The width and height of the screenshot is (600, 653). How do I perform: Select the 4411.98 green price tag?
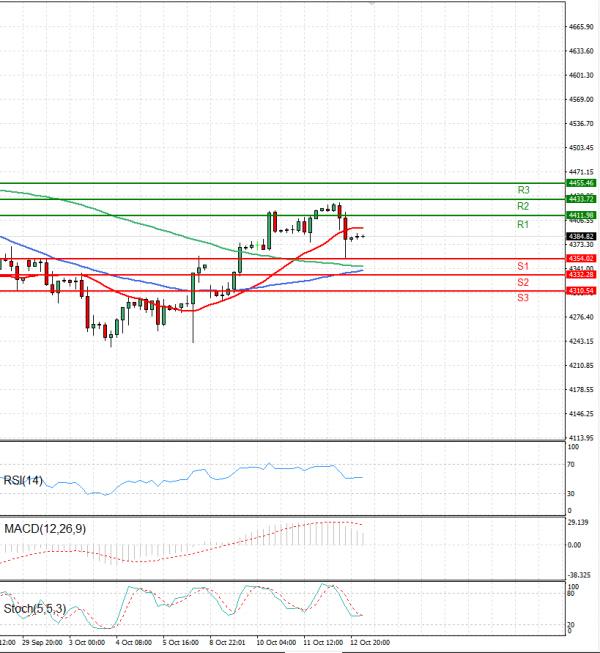pyautogui.click(x=581, y=215)
